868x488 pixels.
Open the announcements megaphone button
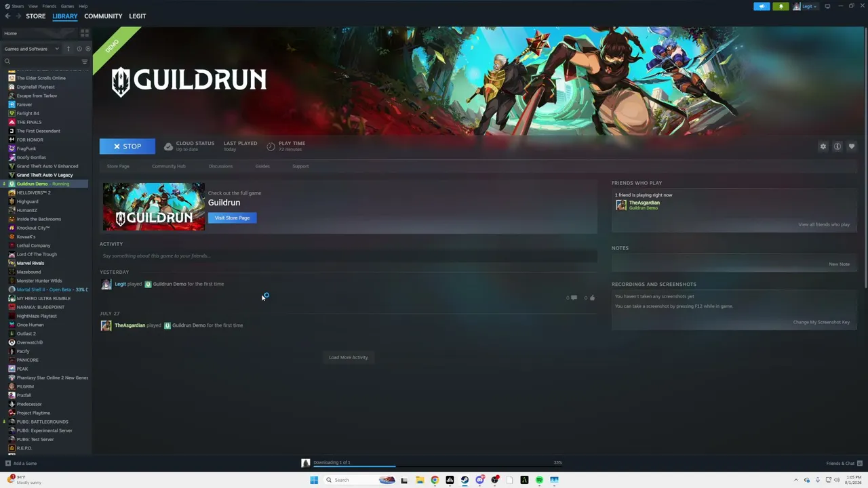[x=762, y=6]
